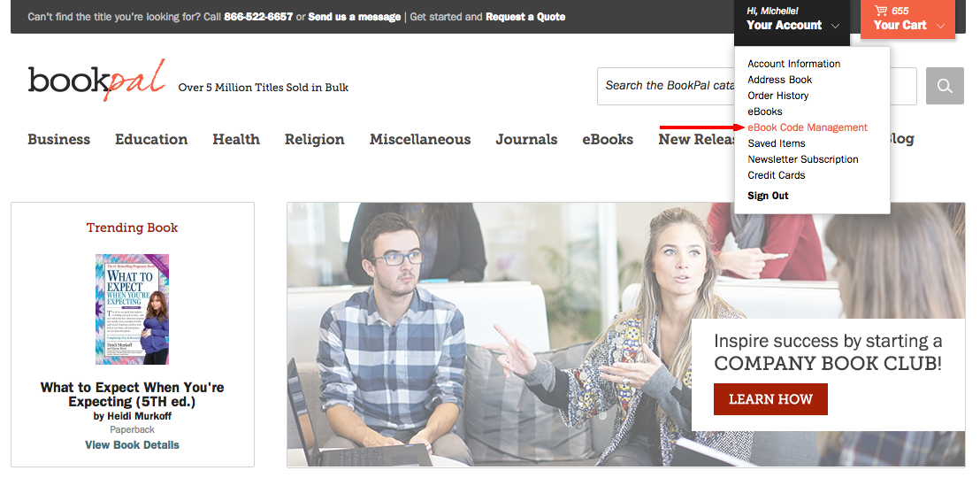This screenshot has width=980, height=486.
Task: Click the Trending Book heading
Action: [132, 228]
